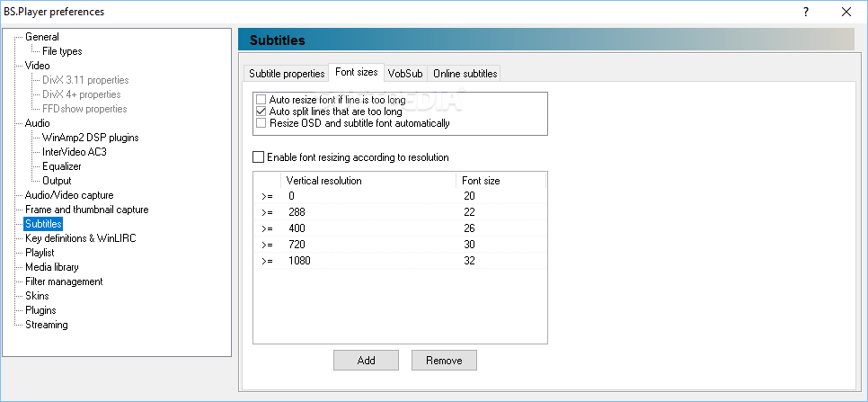Select FFDshow properties entry

[x=84, y=109]
